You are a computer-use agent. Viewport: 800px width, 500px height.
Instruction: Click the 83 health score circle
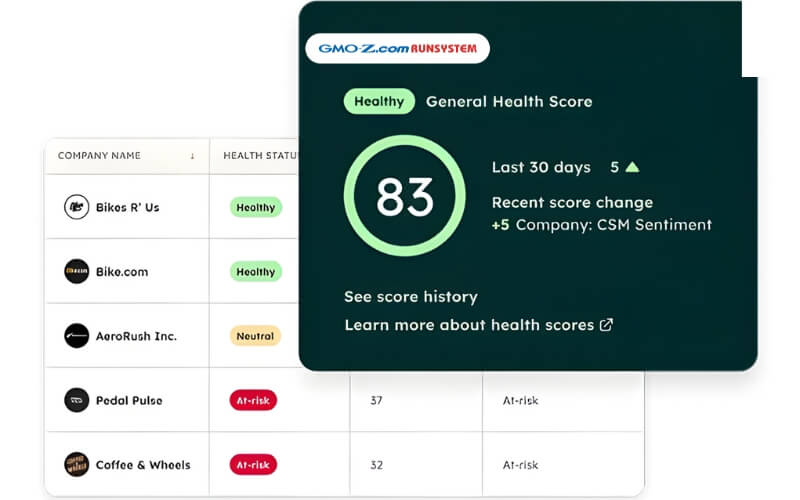click(405, 195)
